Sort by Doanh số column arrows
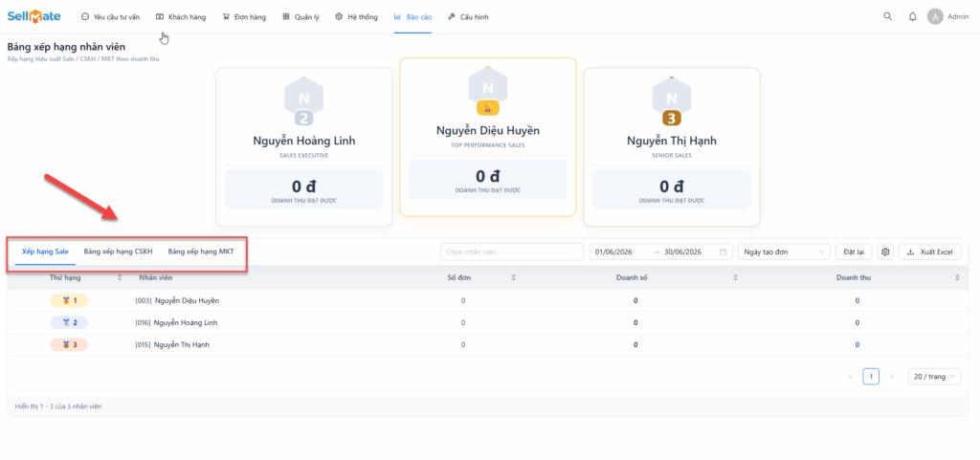980x460 pixels. tap(735, 277)
